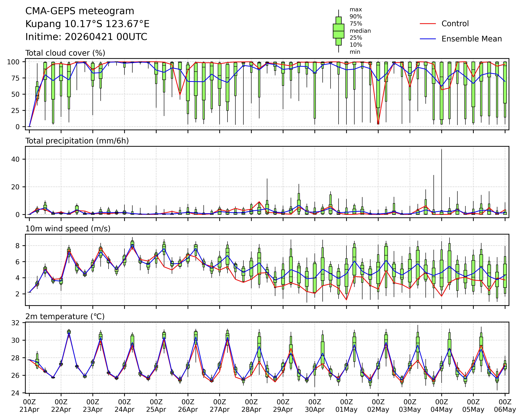Click the Total cloud cover panel title

[65, 53]
